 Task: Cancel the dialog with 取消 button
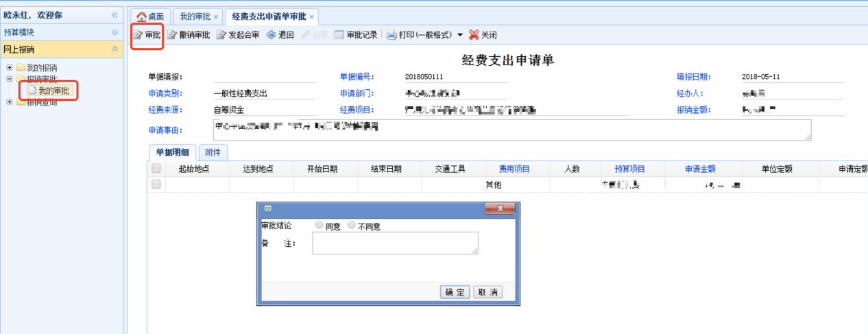(x=487, y=292)
